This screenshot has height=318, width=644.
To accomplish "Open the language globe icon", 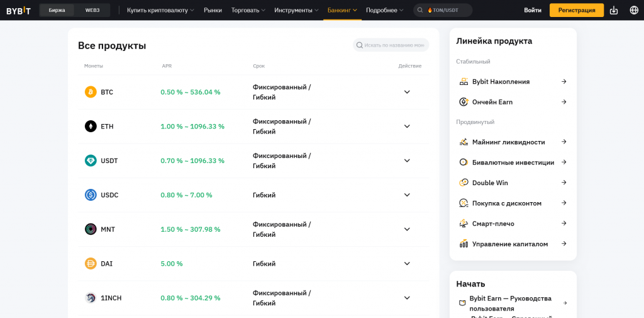I will pos(633,10).
